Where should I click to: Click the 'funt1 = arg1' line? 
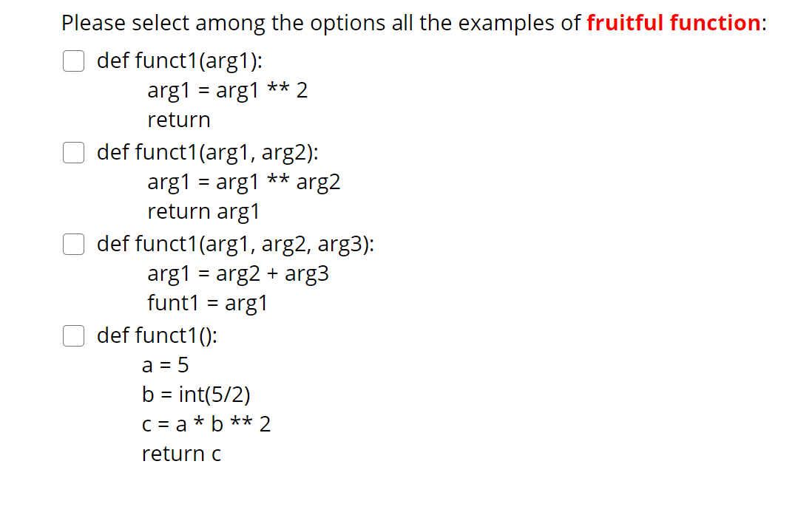[x=207, y=303]
